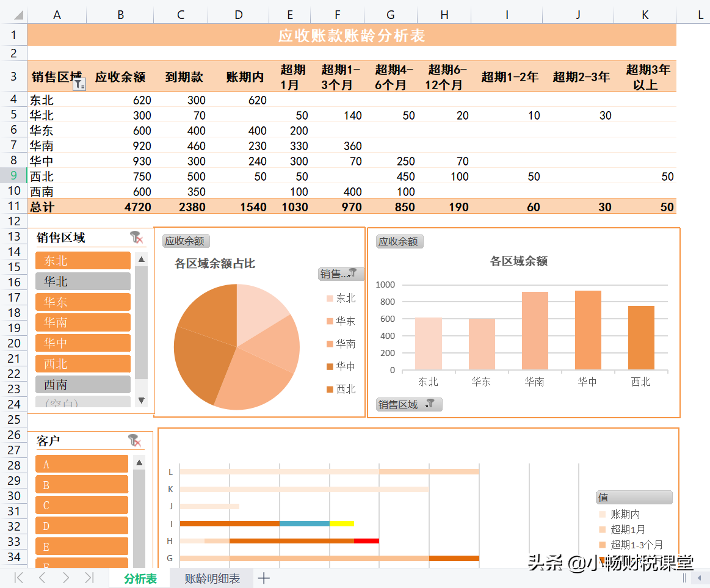This screenshot has width=710, height=588.
Task: Select the 分析表 sheet tab
Action: [x=139, y=577]
